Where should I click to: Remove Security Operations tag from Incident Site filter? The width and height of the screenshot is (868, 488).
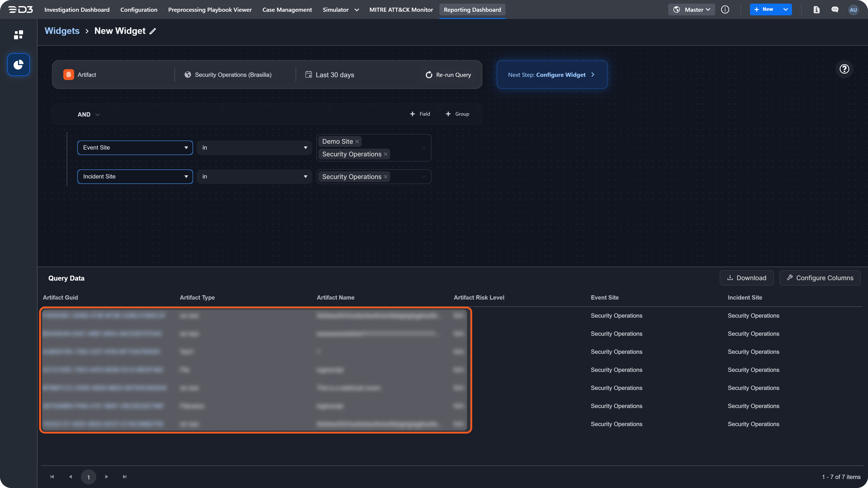pyautogui.click(x=385, y=177)
